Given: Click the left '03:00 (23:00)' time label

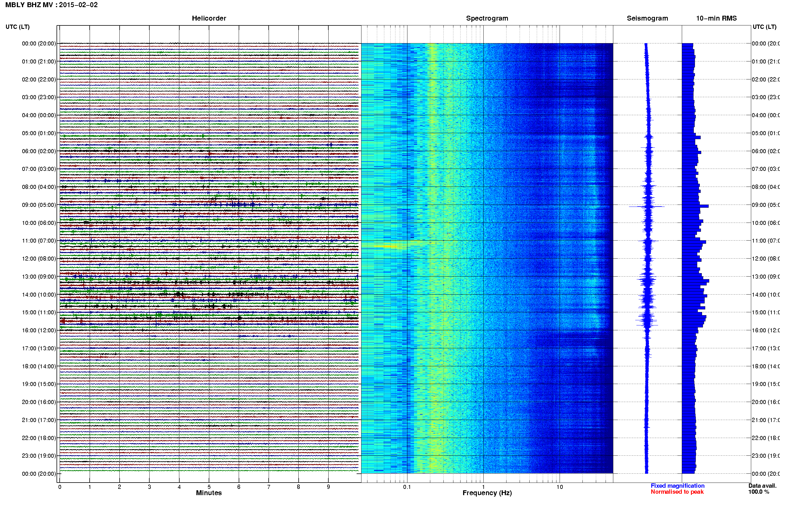Looking at the screenshot, I should point(39,97).
